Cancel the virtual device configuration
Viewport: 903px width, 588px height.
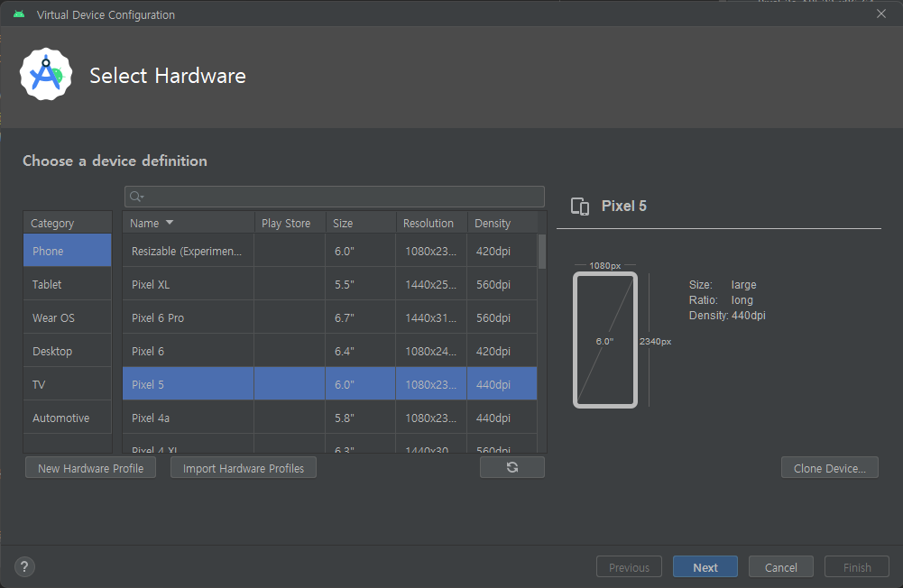pos(781,566)
